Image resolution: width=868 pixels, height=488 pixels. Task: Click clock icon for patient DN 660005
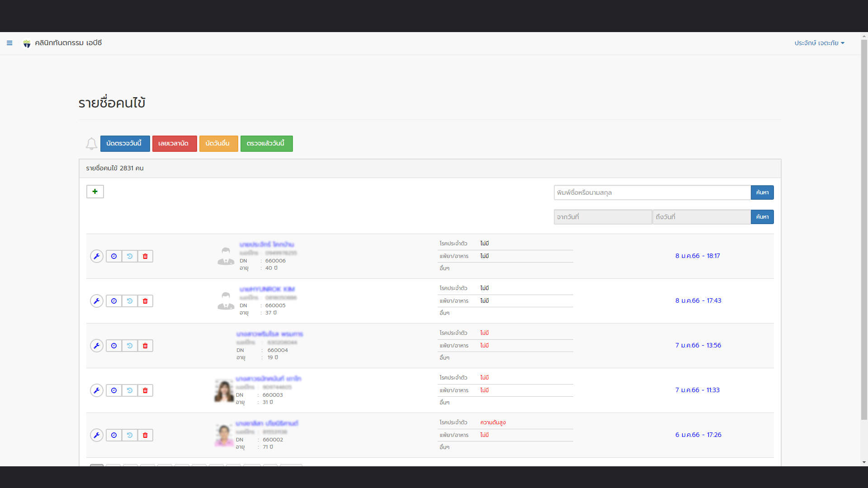pyautogui.click(x=114, y=301)
